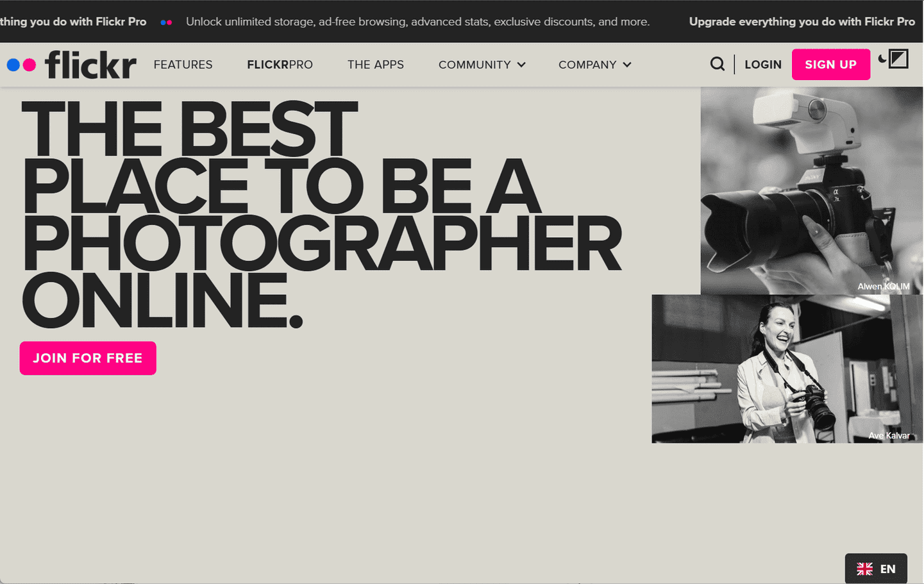Select The Apps in the navigation bar
Viewport: 924px width, 584px height.
376,65
